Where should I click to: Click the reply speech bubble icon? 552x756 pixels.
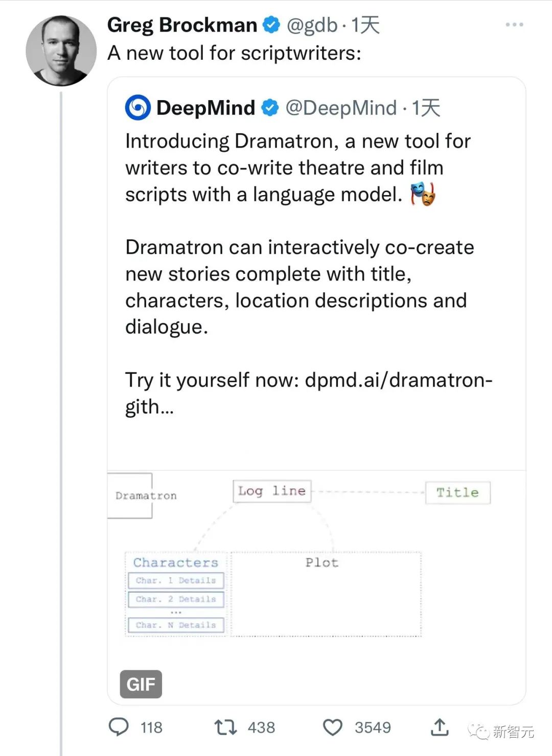coord(119,727)
